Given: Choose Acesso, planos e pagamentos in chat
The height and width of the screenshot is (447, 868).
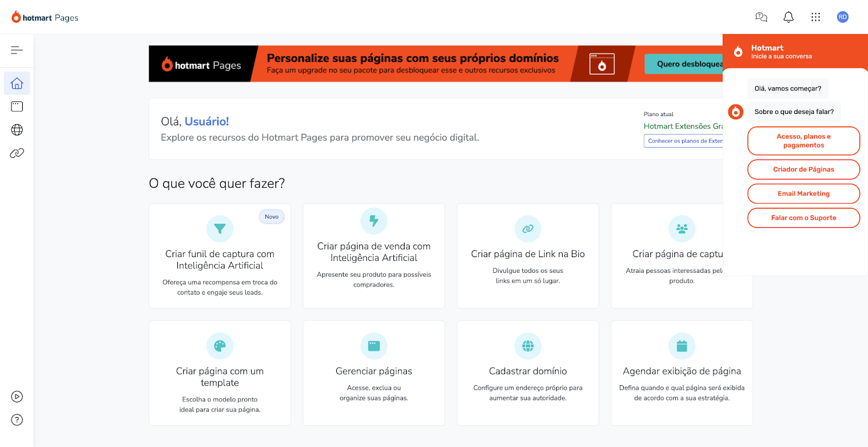Looking at the screenshot, I should [x=803, y=141].
